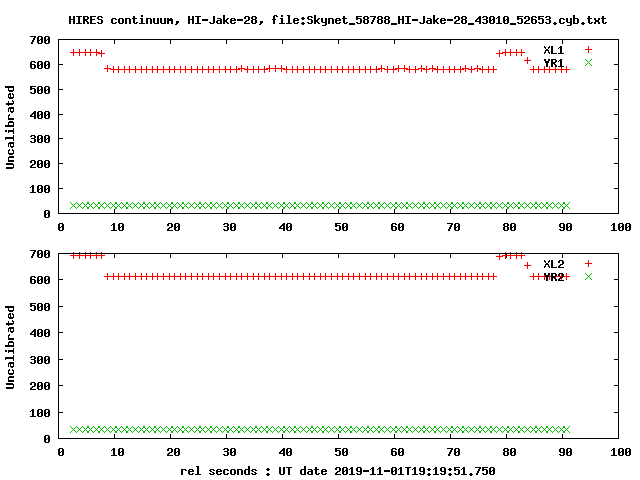Click the isolated XL2 point near 650 in bottom plot

[x=527, y=266]
